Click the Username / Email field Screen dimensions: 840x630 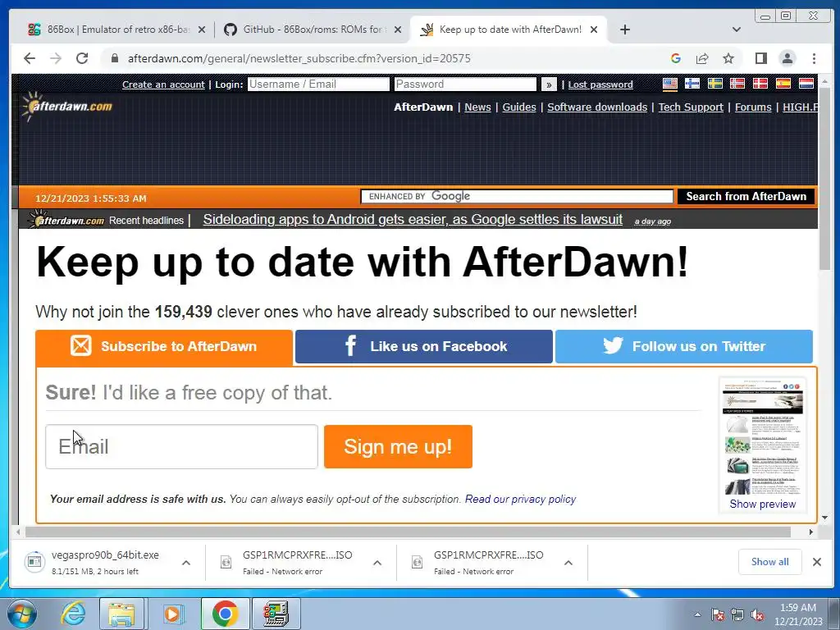coord(318,84)
